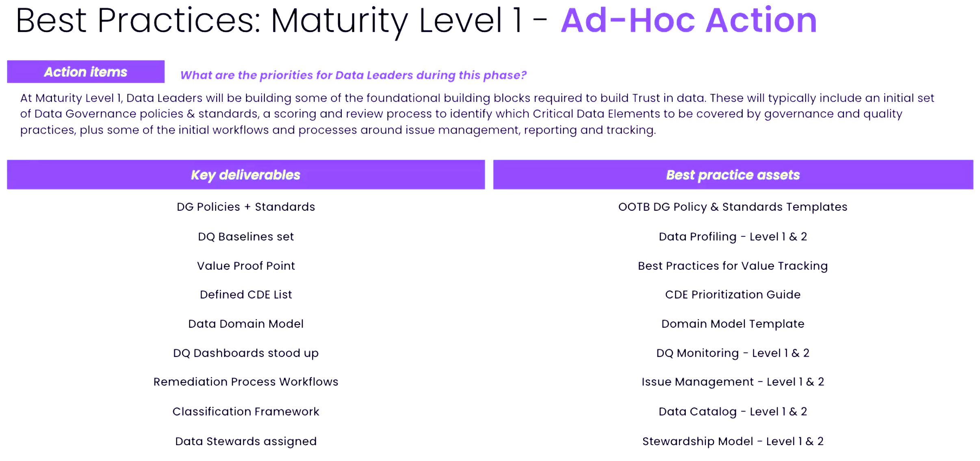Click the Domain Model Template asset

(x=733, y=324)
